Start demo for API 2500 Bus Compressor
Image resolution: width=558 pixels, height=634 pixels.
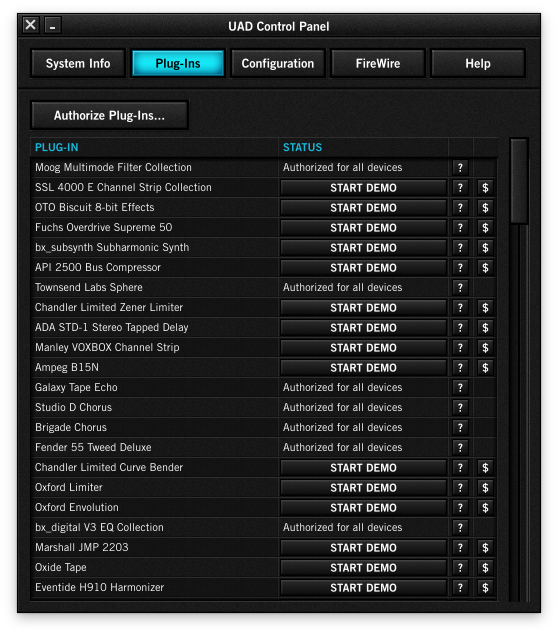click(x=363, y=268)
